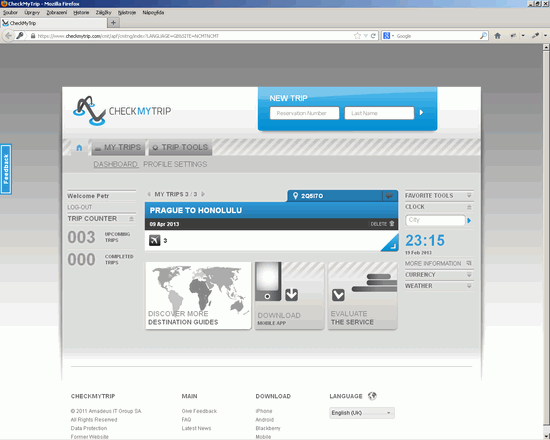Expand the WEATHER panel

point(469,286)
